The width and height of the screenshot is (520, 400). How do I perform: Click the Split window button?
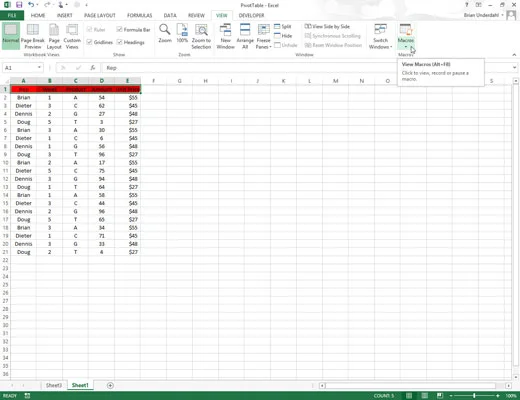(283, 26)
